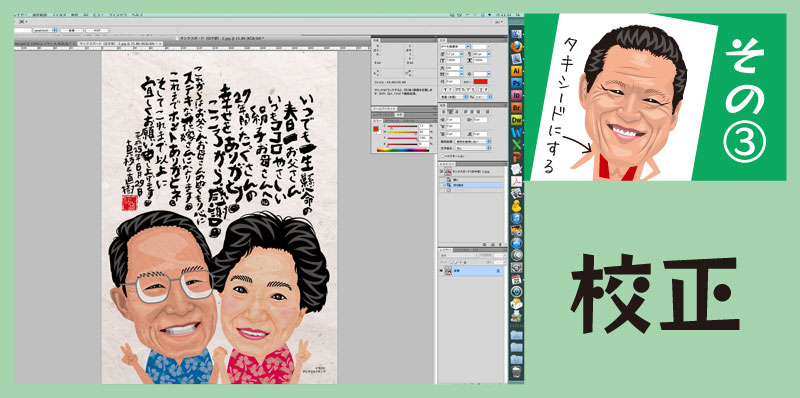
Task: Switch to the first document tab
Action: click(x=45, y=44)
